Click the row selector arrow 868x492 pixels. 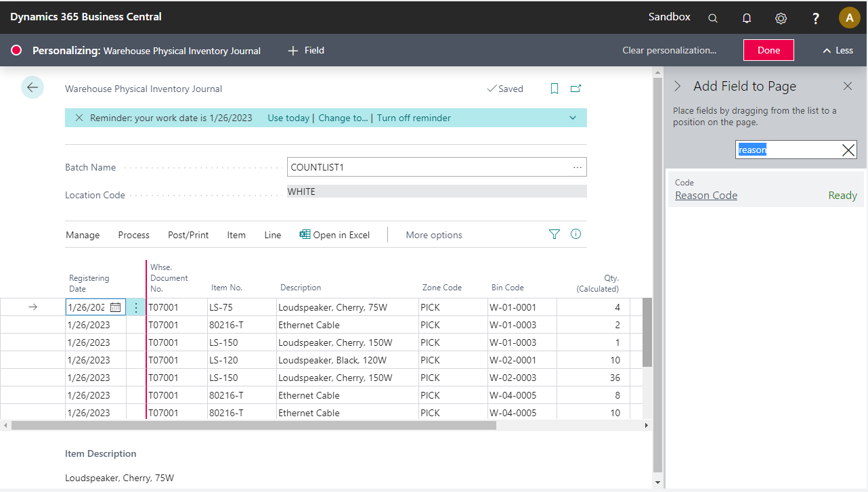click(32, 307)
